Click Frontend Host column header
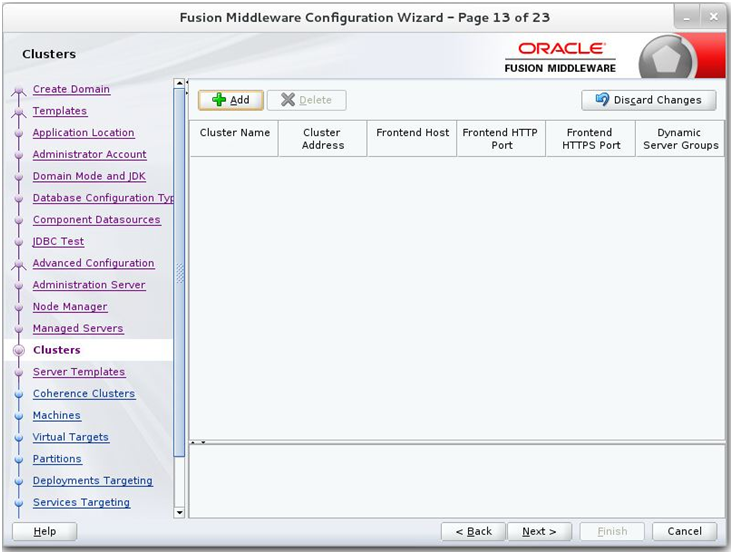The image size is (733, 554). click(x=412, y=138)
